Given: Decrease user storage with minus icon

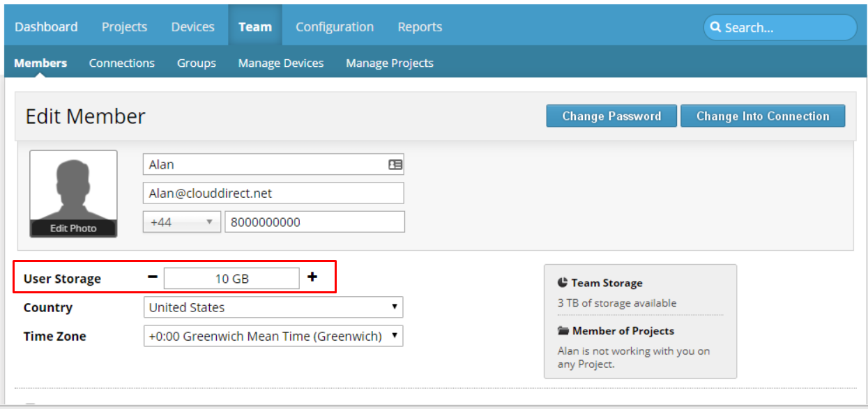Looking at the screenshot, I should (x=153, y=277).
